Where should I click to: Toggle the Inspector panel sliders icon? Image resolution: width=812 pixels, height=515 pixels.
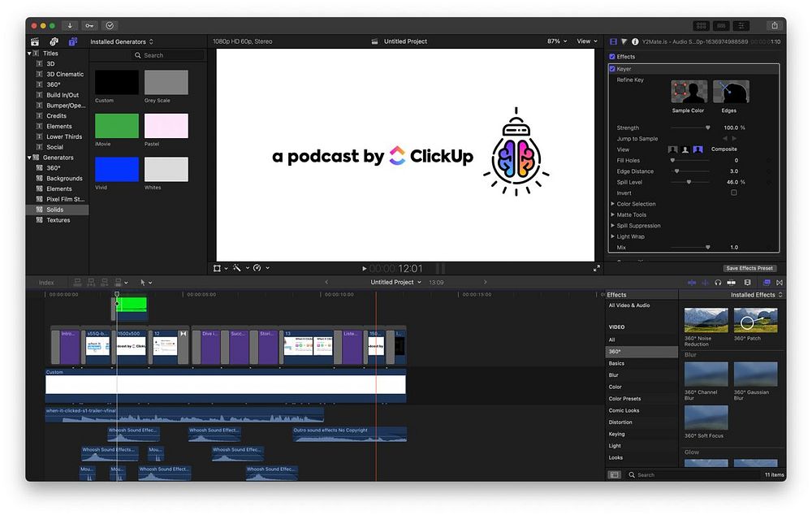pyautogui.click(x=741, y=25)
